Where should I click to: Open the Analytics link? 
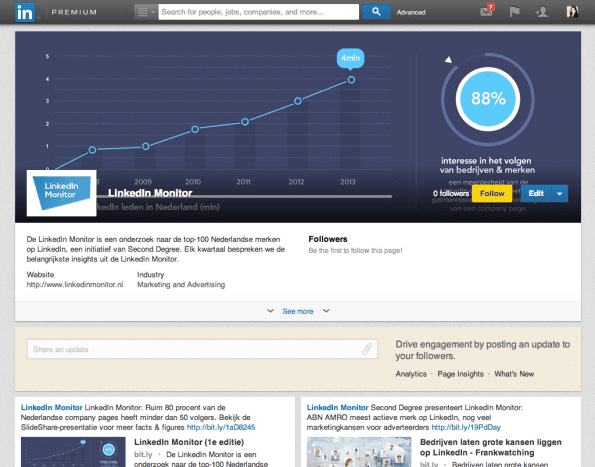[x=411, y=374]
